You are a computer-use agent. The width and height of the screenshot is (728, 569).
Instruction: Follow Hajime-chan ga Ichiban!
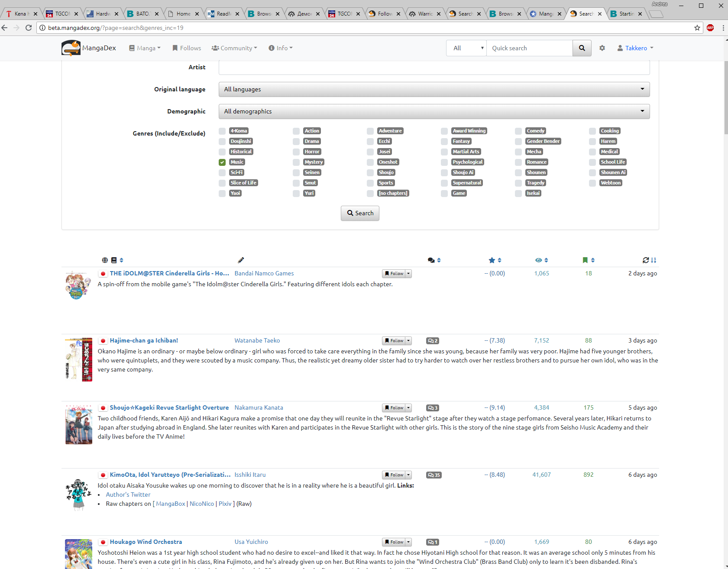coord(394,341)
